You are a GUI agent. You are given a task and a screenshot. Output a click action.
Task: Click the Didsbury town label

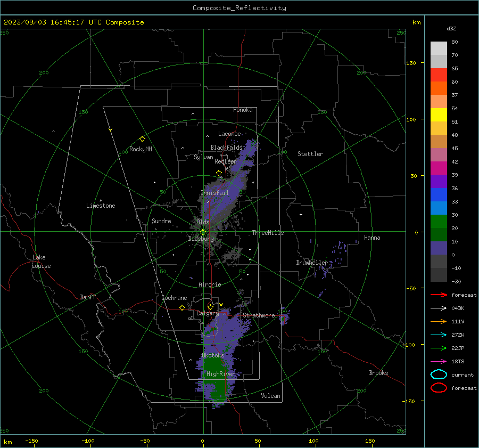click(201, 239)
